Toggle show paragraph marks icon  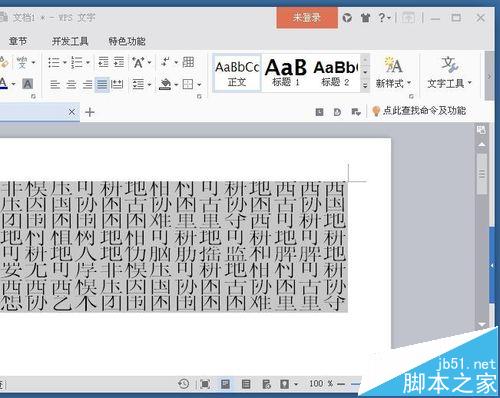click(x=165, y=62)
